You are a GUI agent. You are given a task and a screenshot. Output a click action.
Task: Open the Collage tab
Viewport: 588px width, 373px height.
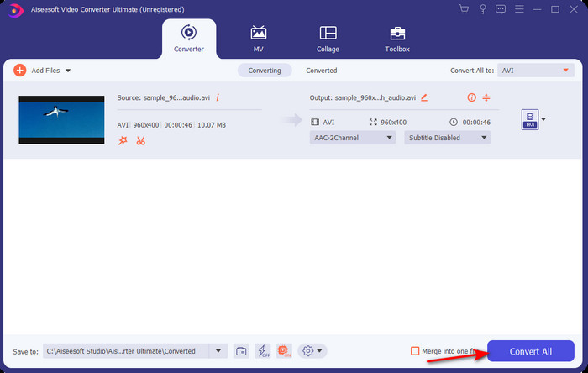pos(328,39)
